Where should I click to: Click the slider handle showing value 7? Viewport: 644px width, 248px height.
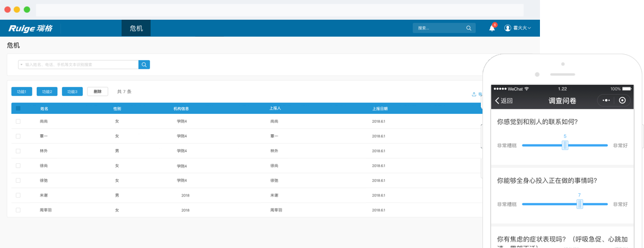coord(579,204)
